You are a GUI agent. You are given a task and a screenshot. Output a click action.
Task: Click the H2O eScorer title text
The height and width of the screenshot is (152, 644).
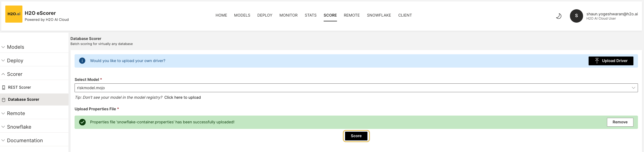[x=40, y=13]
